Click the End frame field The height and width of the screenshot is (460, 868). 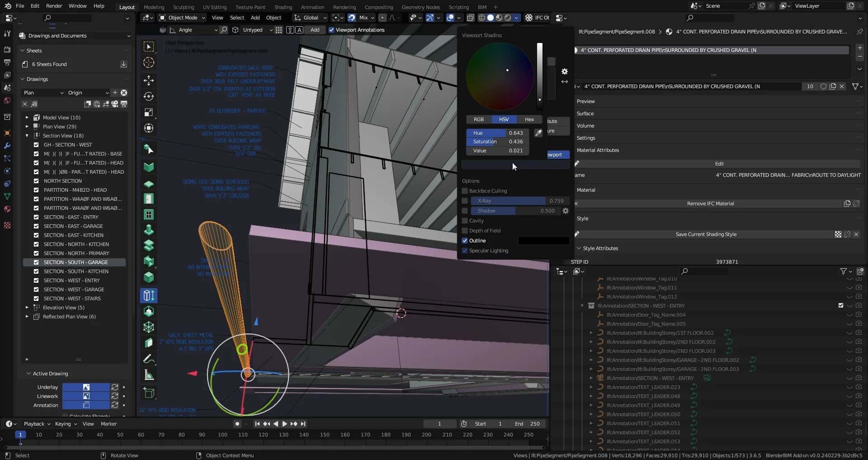(528, 424)
